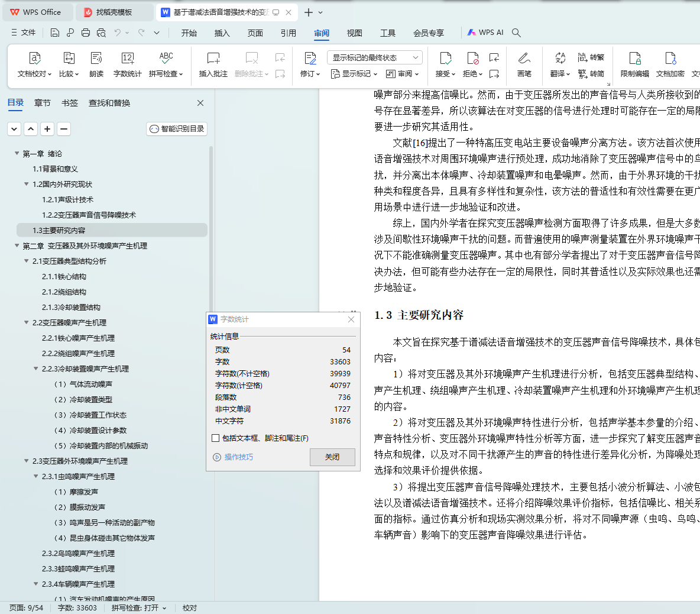
Task: Click the save icon in quick toolbar
Action: coord(54,33)
